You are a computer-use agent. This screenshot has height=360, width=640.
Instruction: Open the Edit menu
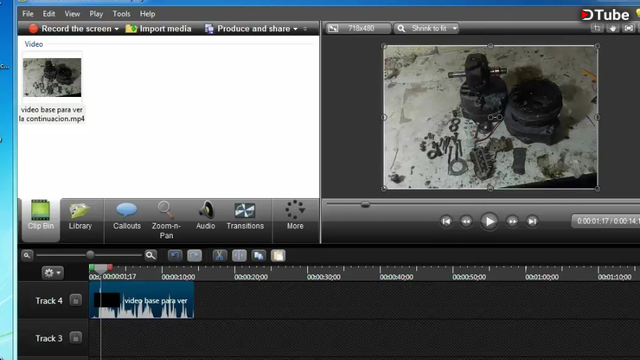click(49, 14)
